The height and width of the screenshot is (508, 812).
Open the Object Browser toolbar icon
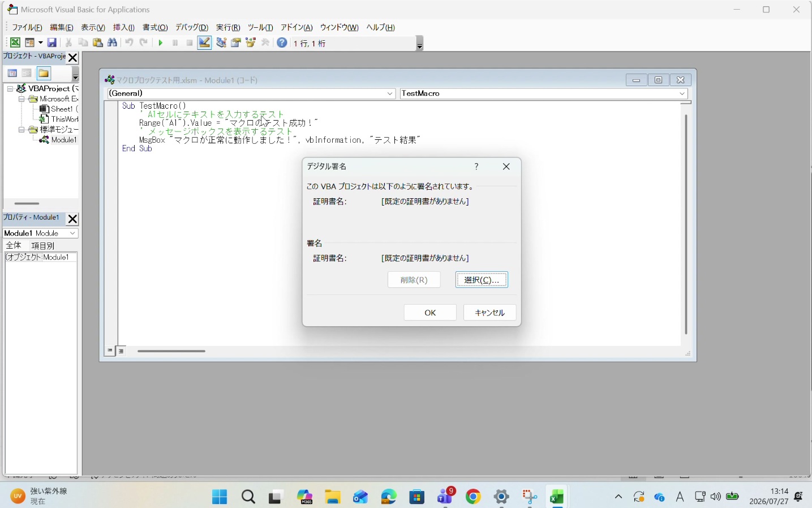251,42
